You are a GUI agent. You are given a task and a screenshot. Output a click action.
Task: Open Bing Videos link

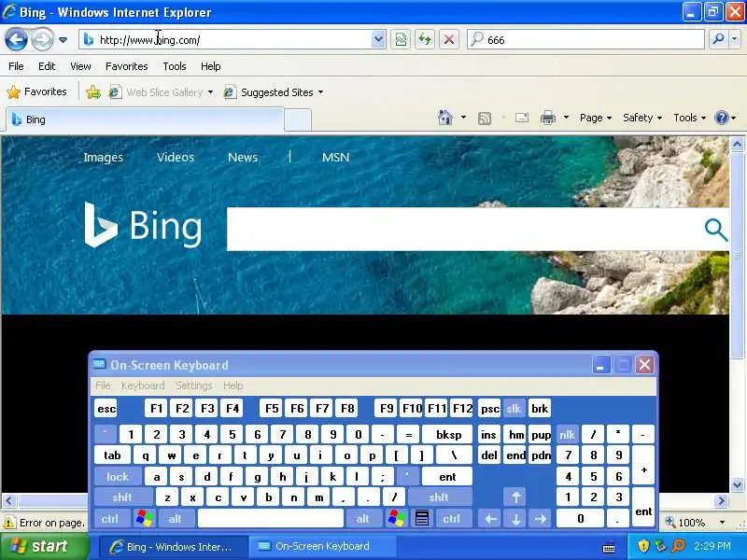[176, 157]
